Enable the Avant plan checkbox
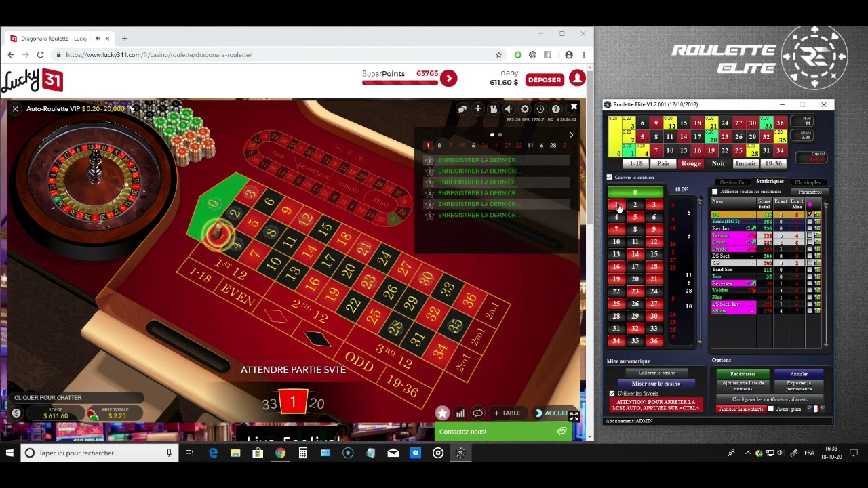 (x=771, y=409)
